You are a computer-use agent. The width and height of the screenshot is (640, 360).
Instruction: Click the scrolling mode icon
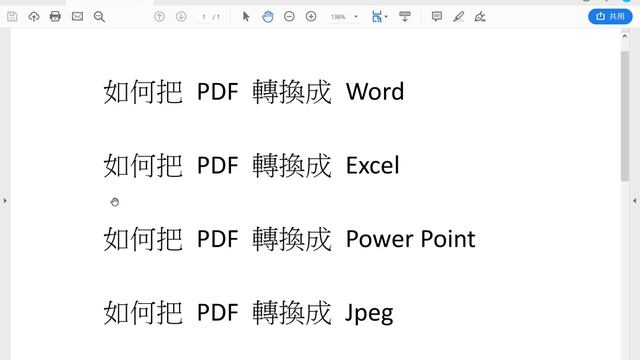(405, 17)
